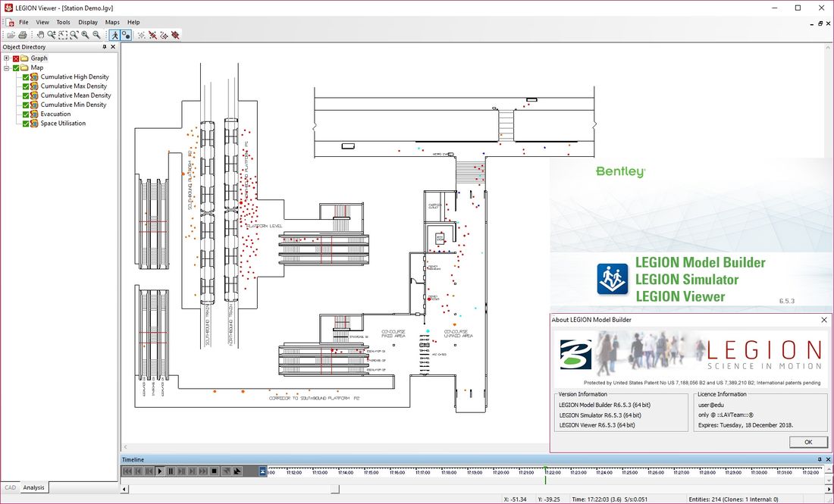
Task: Click the timeline Pause button
Action: click(x=171, y=471)
